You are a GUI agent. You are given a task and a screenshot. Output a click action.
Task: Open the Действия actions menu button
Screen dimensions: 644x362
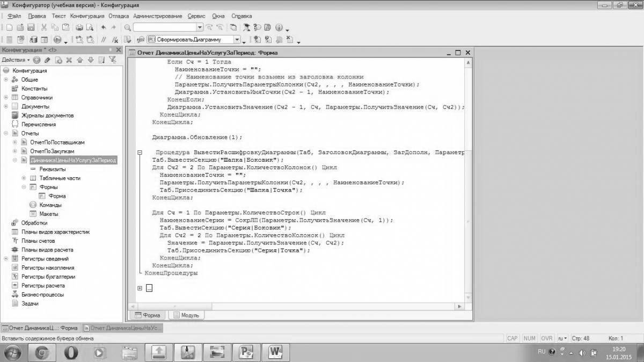[15, 60]
